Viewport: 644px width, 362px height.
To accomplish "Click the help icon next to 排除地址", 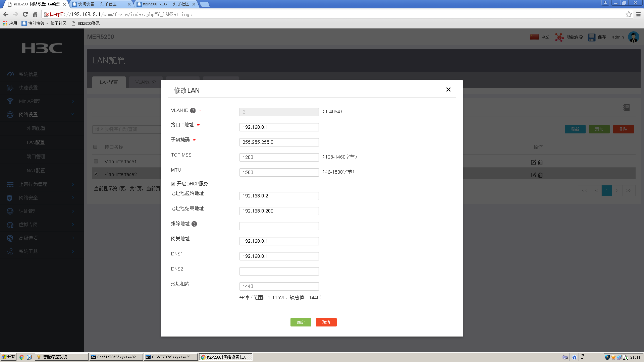I will 194,224.
